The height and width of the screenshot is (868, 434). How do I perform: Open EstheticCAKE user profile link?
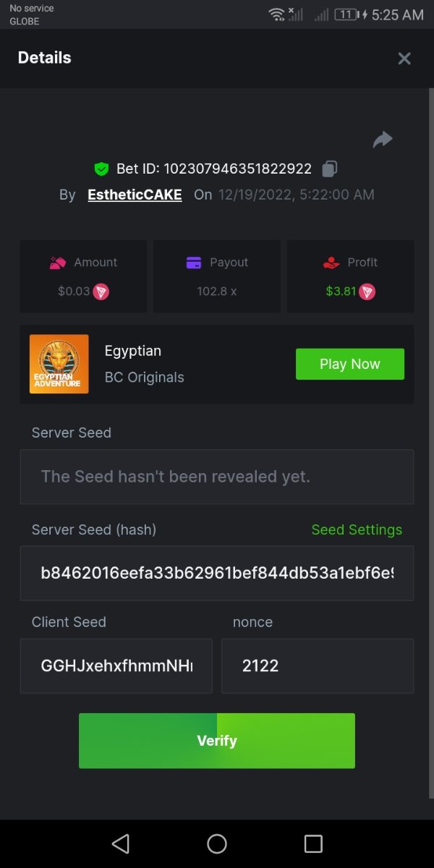coord(135,195)
